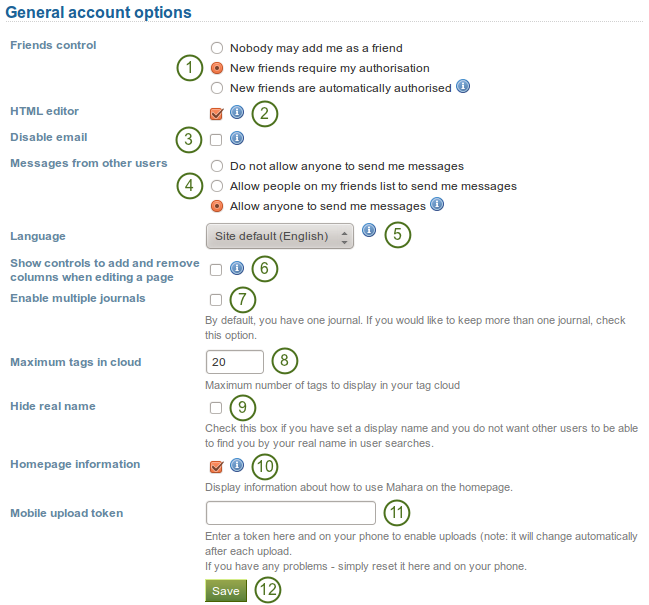Image resolution: width=649 pixels, height=605 pixels.
Task: Open help info for Disable email
Action: (x=236, y=138)
